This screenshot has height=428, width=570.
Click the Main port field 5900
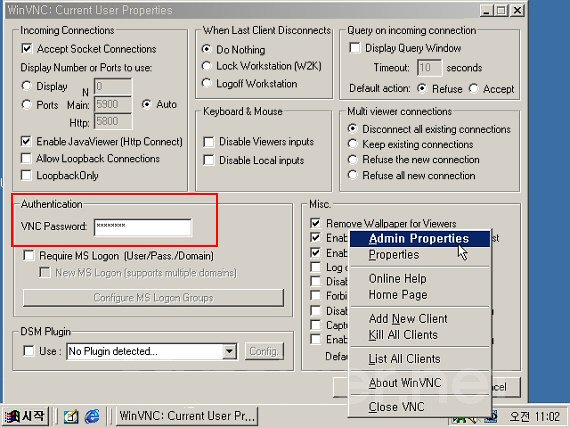point(113,104)
